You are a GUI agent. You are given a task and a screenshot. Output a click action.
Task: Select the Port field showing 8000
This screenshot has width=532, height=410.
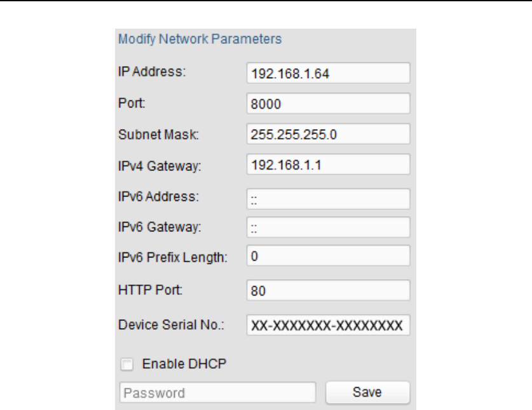tap(328, 104)
